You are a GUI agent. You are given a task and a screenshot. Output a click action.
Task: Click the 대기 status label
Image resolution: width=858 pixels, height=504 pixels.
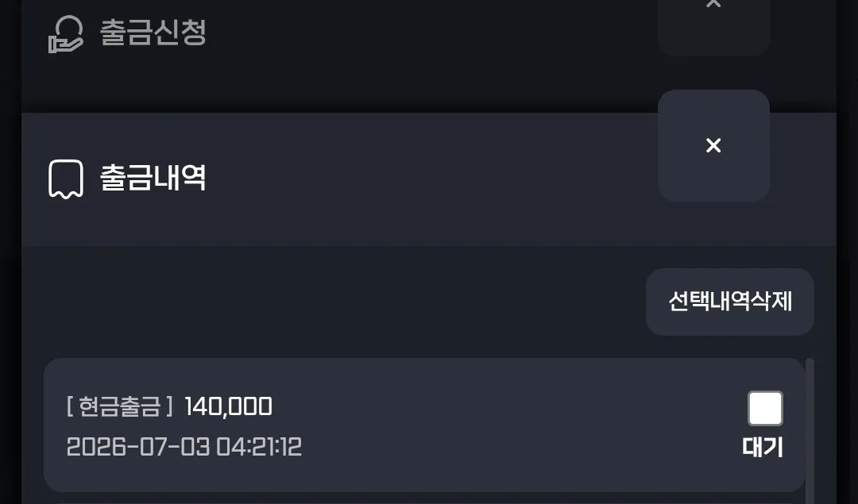point(763,447)
